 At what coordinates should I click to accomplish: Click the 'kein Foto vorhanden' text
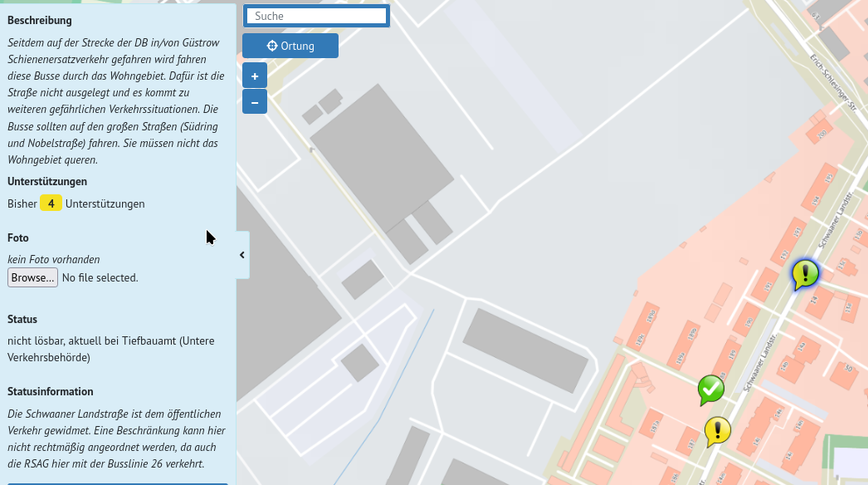[x=54, y=259]
